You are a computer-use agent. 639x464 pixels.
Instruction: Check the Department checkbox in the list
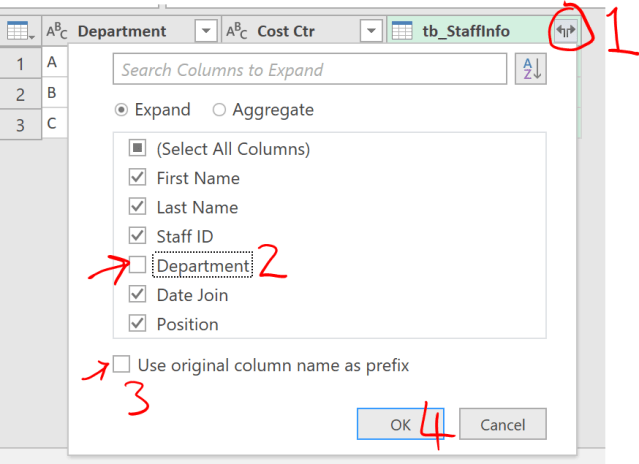[137, 265]
